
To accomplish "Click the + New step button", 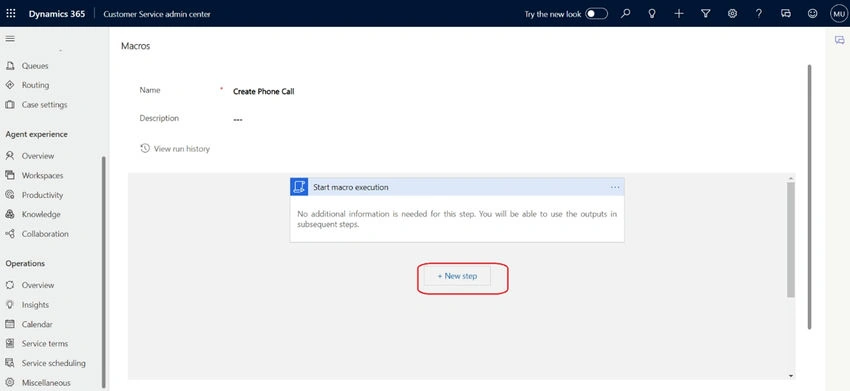I will [x=457, y=276].
